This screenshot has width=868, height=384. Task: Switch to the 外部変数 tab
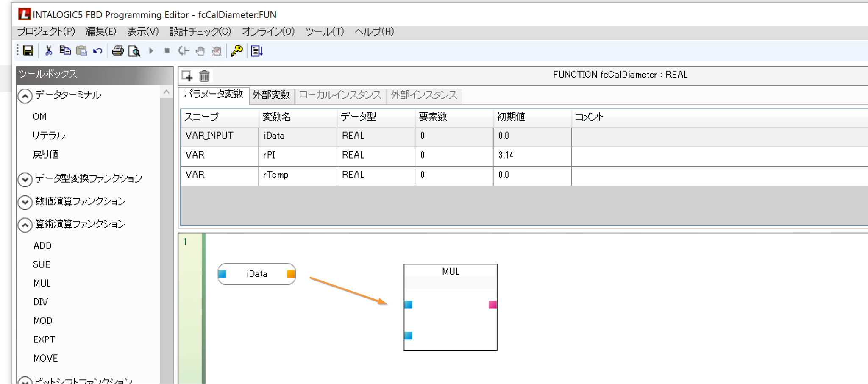[271, 95]
